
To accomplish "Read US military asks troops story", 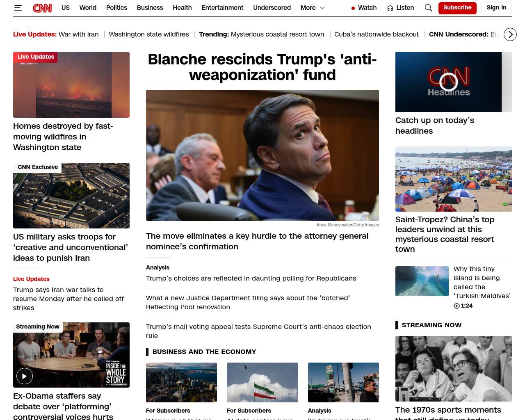I will (x=71, y=247).
